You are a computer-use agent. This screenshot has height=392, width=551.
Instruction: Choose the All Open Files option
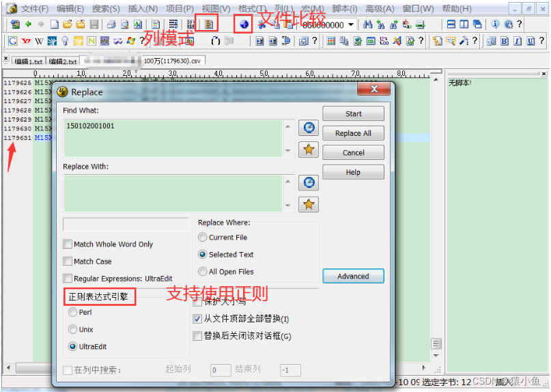coord(202,272)
